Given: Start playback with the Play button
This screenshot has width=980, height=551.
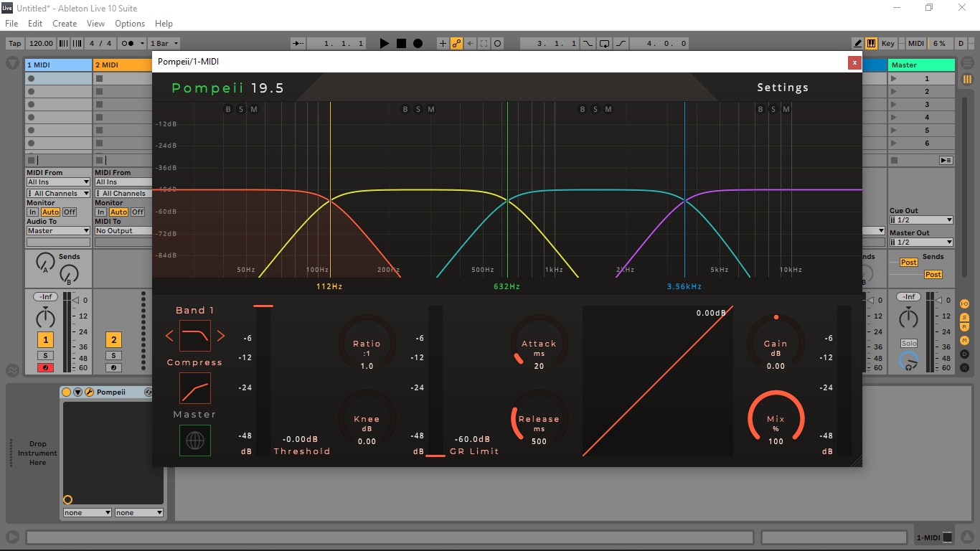Looking at the screenshot, I should [x=385, y=43].
